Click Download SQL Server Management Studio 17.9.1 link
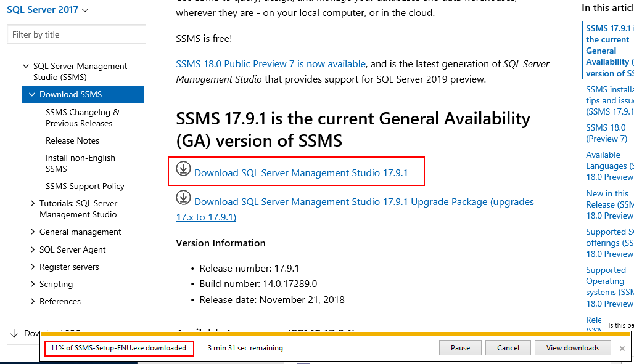634x364 pixels. (301, 173)
